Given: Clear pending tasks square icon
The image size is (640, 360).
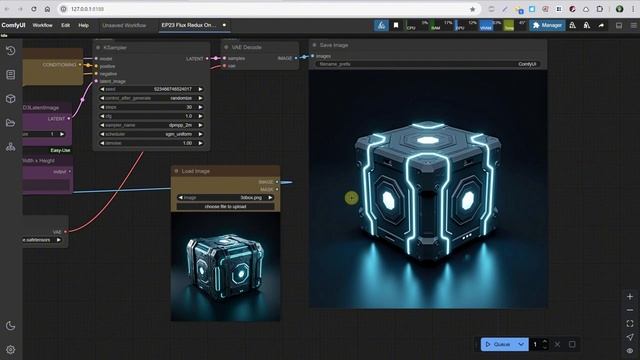Looking at the screenshot, I should point(572,344).
